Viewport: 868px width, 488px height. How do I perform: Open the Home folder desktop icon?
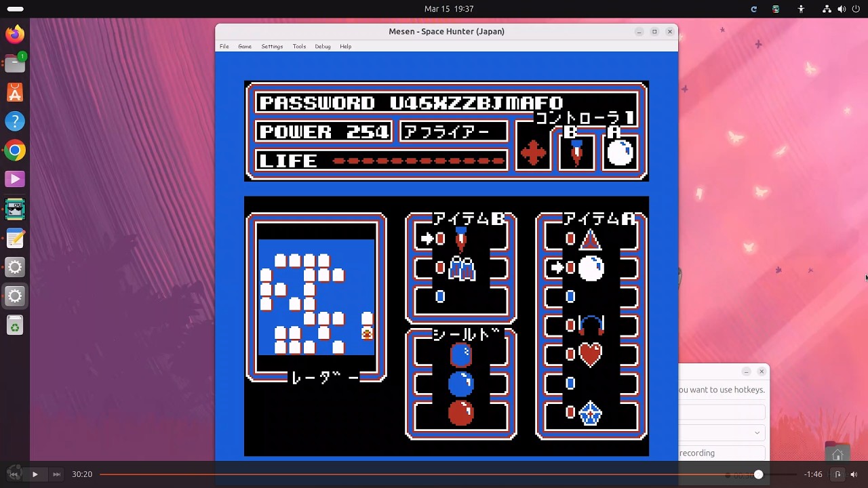tap(837, 453)
